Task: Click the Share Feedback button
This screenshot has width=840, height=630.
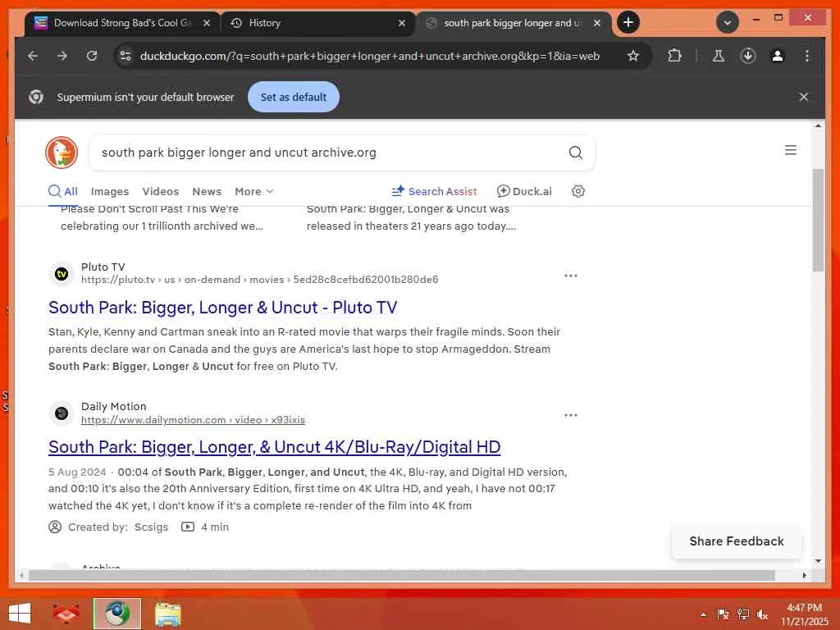Action: point(736,541)
